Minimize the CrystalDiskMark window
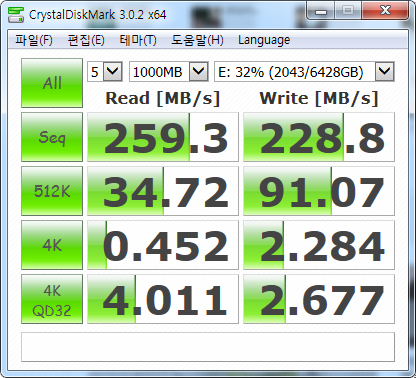The width and height of the screenshot is (416, 378). [320, 11]
